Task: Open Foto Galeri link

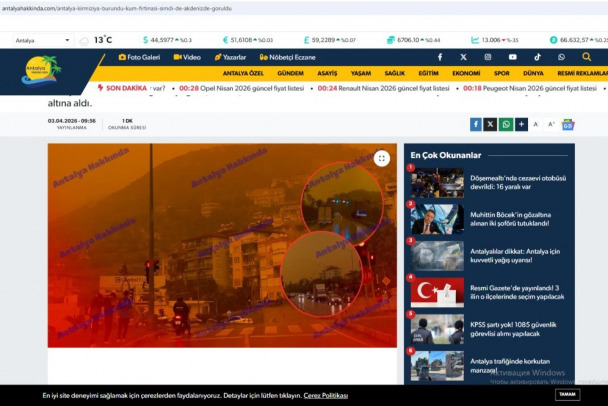Action: (139, 57)
